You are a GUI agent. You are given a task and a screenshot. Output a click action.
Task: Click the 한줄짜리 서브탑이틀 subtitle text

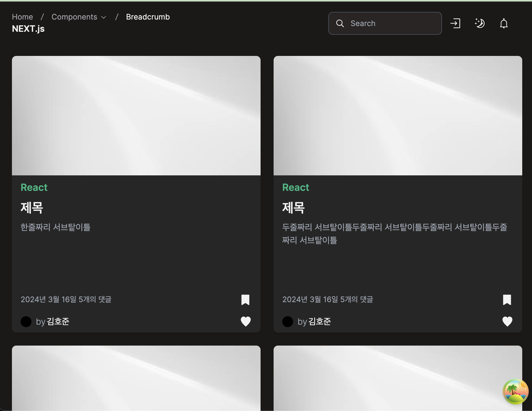pos(56,227)
